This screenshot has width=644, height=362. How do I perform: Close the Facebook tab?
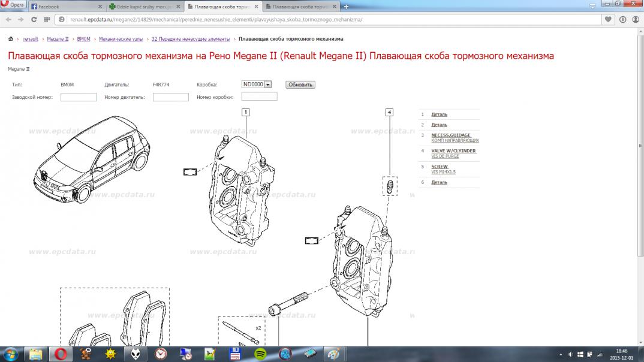tap(100, 7)
